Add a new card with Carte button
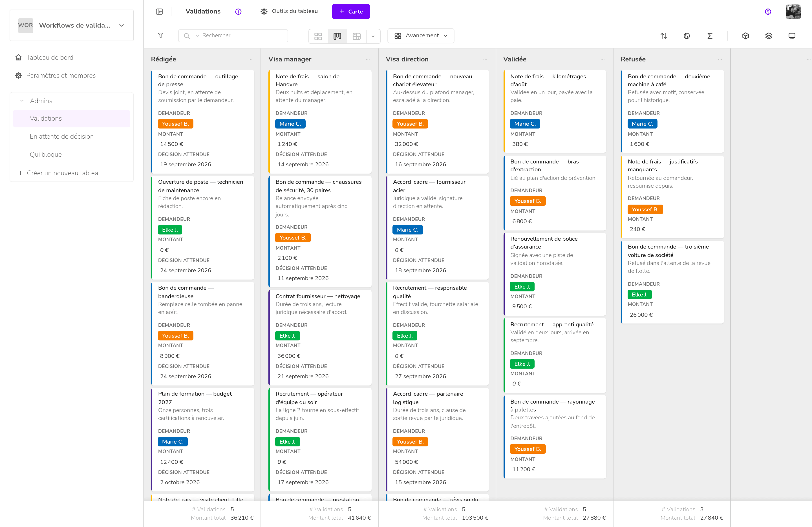 [x=351, y=12]
